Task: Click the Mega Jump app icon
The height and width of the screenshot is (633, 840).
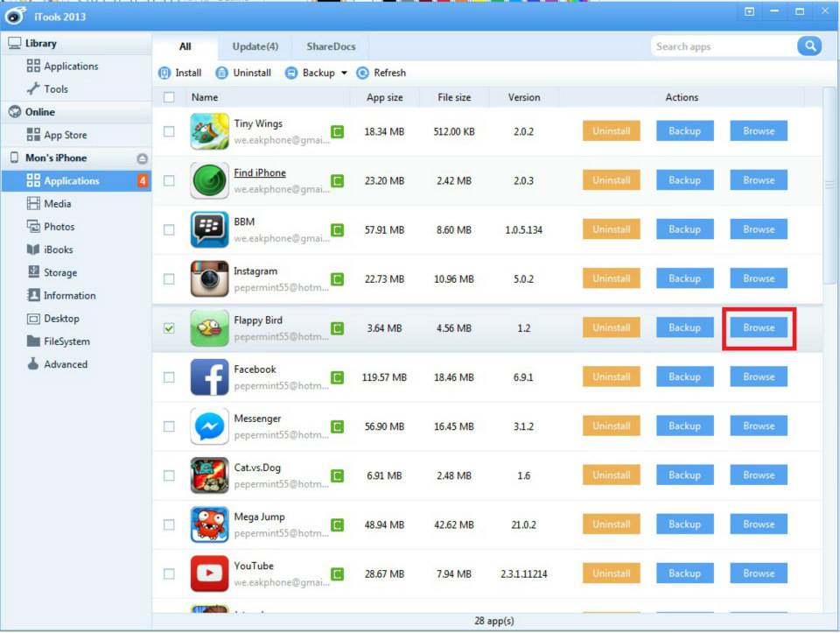Action: [x=209, y=524]
